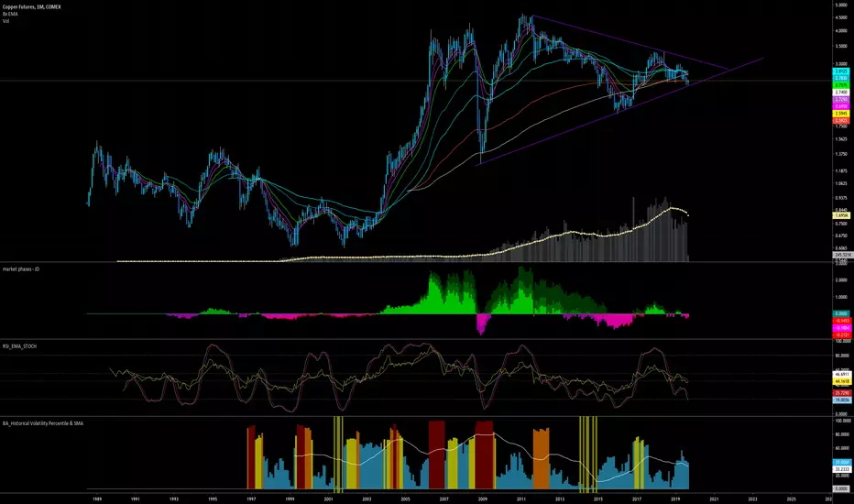Click the white 33.2333 volatility SMA label

pos(842,469)
